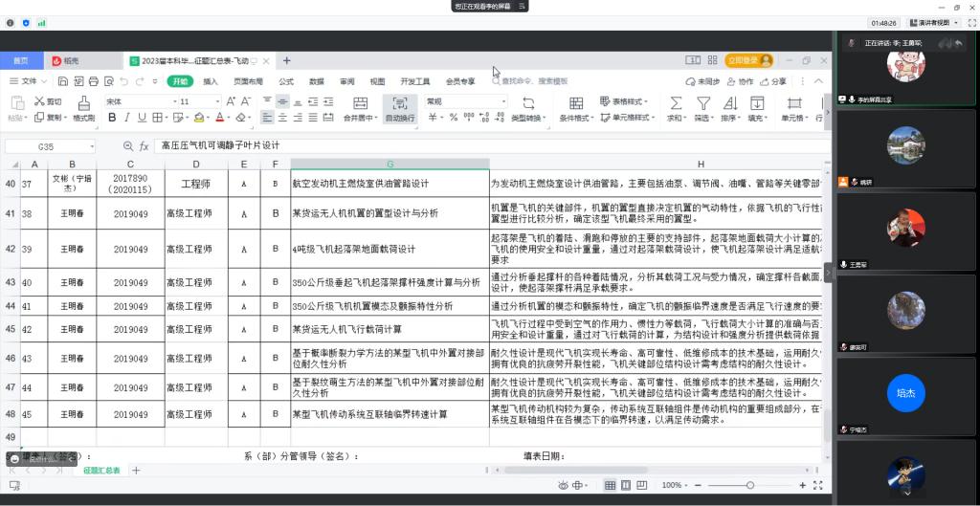Switch to the 公式 (Formulas) ribbon tab
Screen dimensions: 980x506
(286, 81)
